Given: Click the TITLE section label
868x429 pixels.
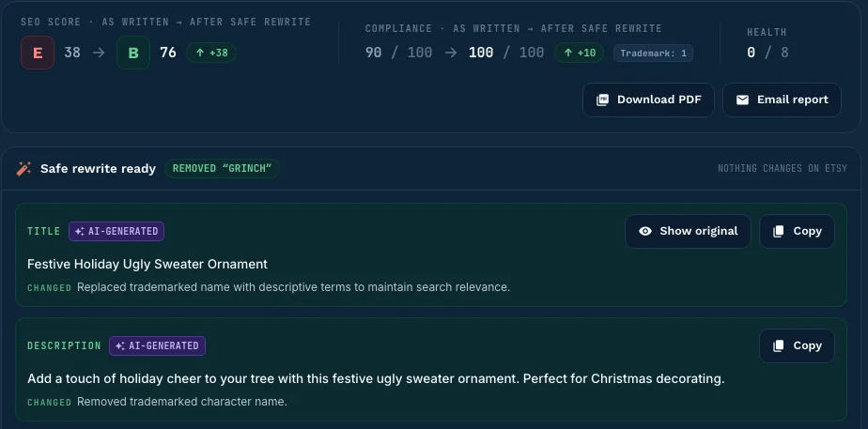Looking at the screenshot, I should (x=44, y=231).
